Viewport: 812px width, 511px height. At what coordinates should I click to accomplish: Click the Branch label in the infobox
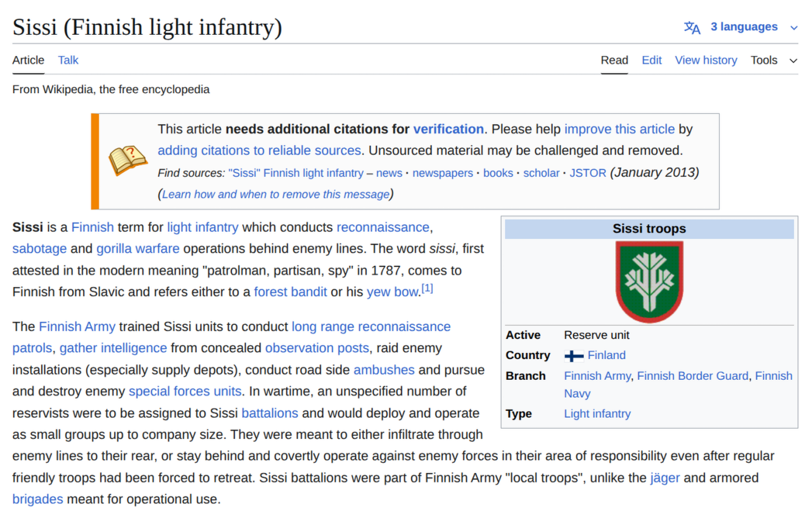pyautogui.click(x=525, y=376)
